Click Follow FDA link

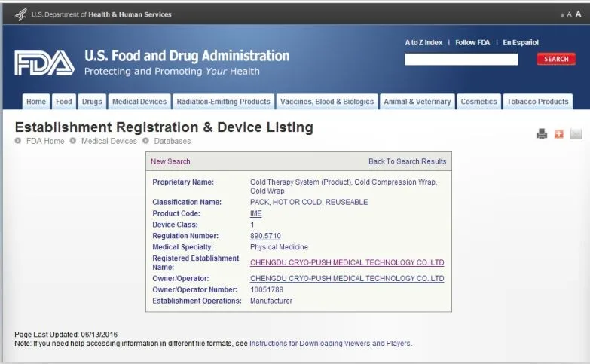click(x=472, y=42)
